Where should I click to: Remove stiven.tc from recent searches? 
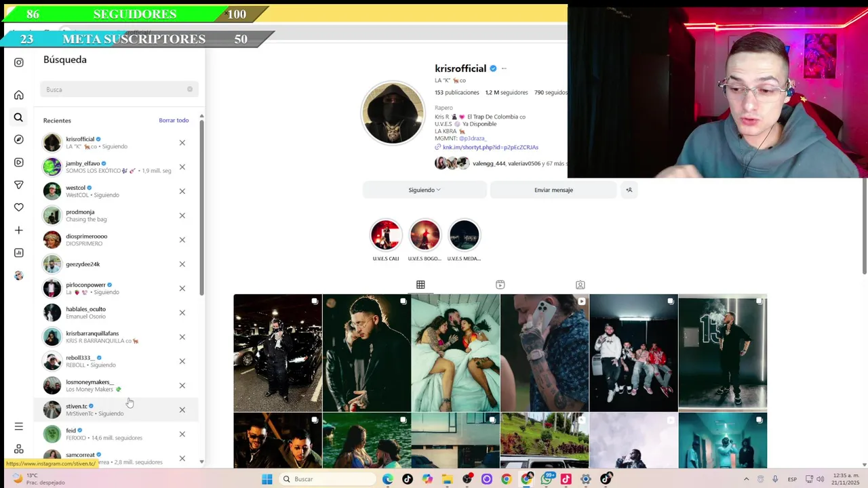[182, 410]
